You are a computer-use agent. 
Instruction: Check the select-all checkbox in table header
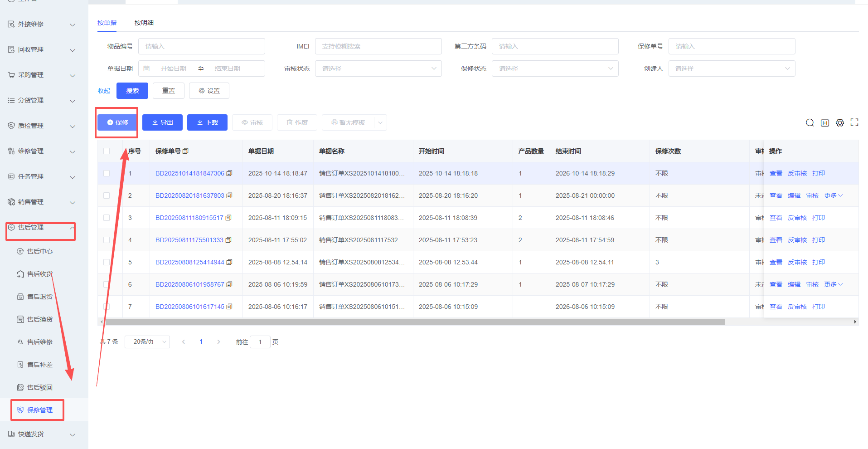107,151
